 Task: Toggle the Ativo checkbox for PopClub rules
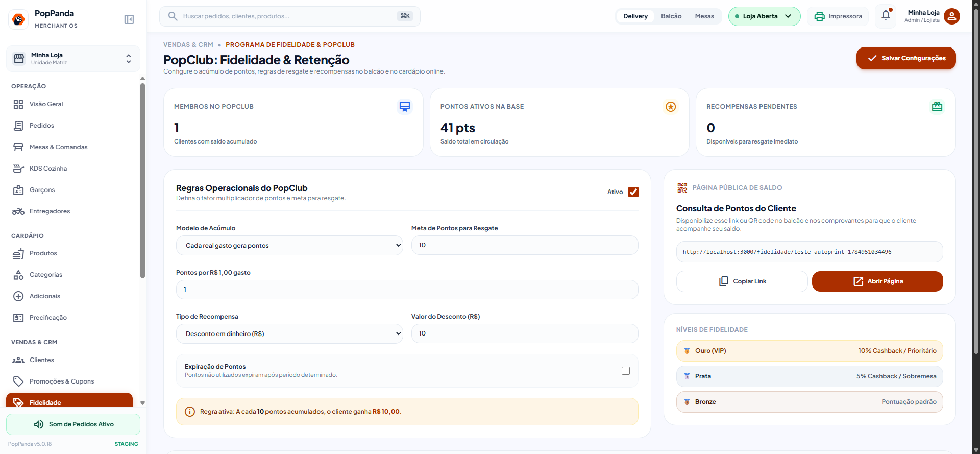click(633, 192)
